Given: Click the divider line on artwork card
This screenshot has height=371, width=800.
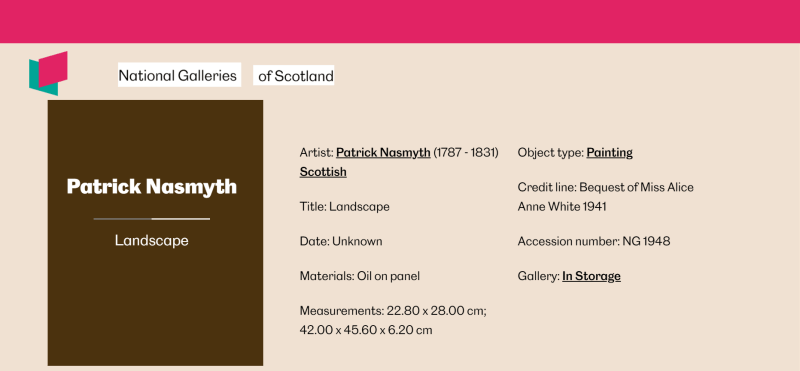Looking at the screenshot, I should [152, 219].
